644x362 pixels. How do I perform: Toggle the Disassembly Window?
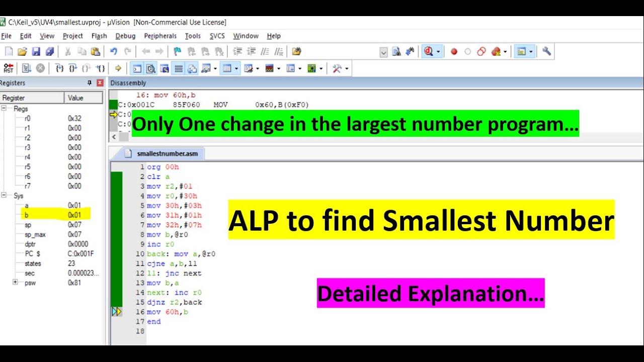click(x=150, y=68)
